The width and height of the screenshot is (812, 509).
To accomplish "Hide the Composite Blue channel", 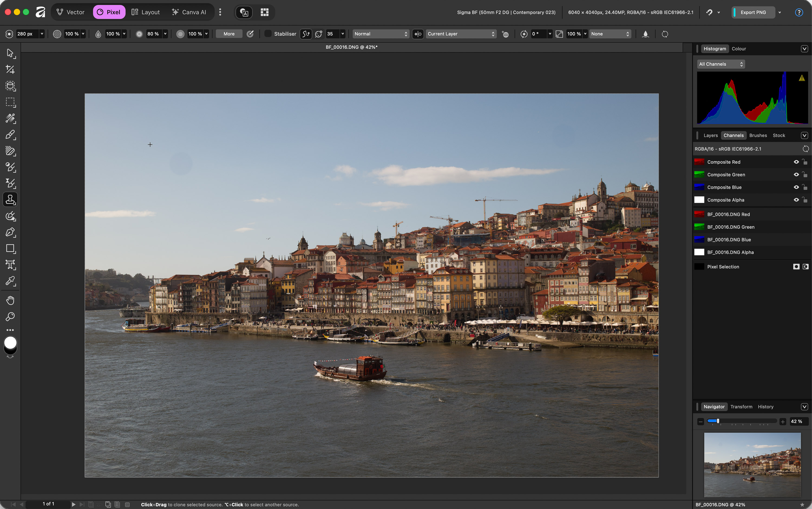I will tap(796, 187).
